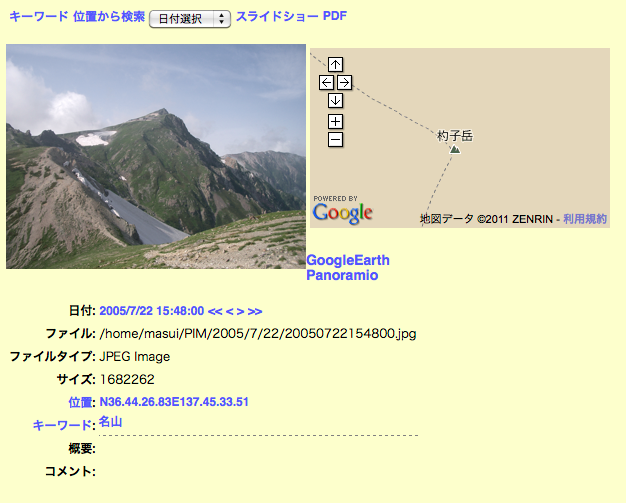
Task: Open the GoogleEarth link
Action: [348, 260]
